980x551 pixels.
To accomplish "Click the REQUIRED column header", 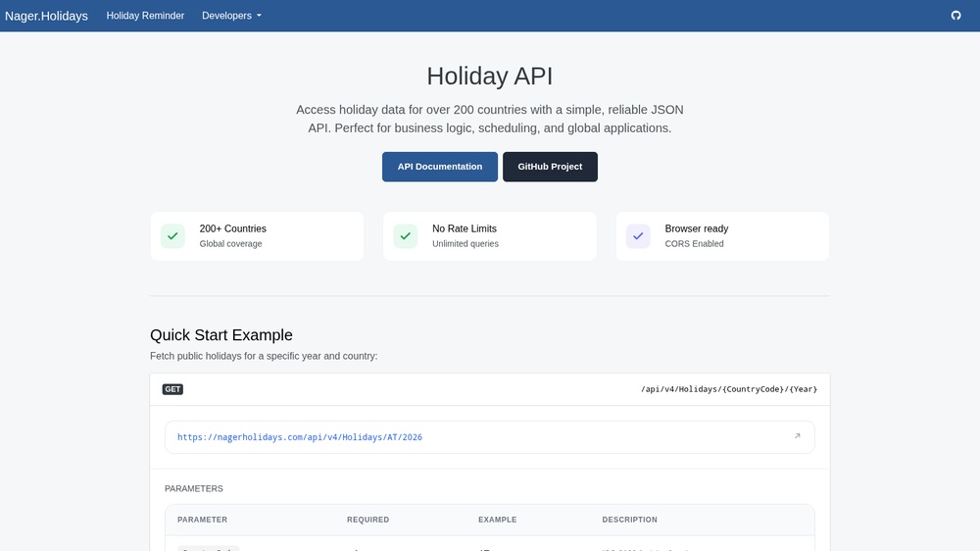I will pos(368,520).
